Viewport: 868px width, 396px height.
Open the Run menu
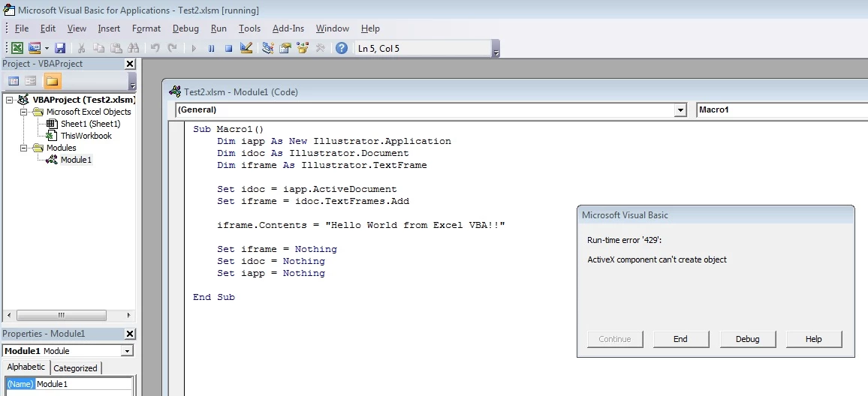point(219,28)
